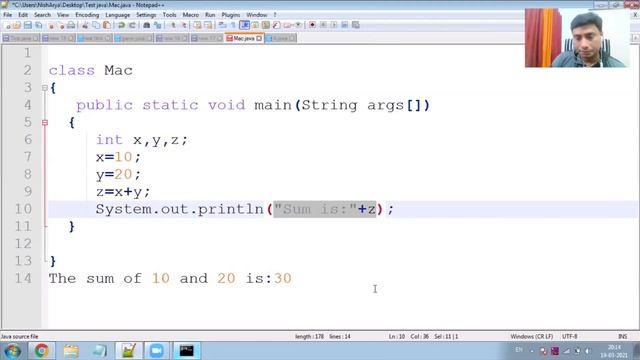
Task: Open command prompt taskbar icon
Action: [187, 351]
